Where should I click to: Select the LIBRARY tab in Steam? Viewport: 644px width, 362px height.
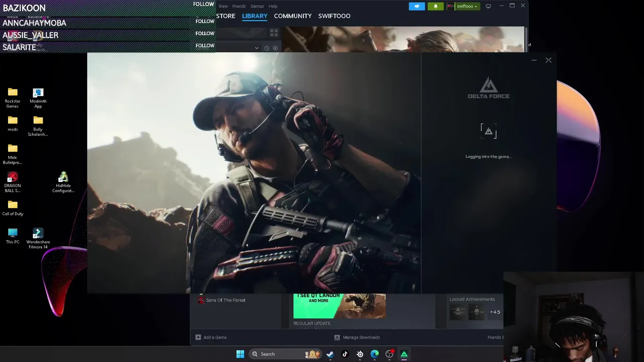tap(255, 16)
